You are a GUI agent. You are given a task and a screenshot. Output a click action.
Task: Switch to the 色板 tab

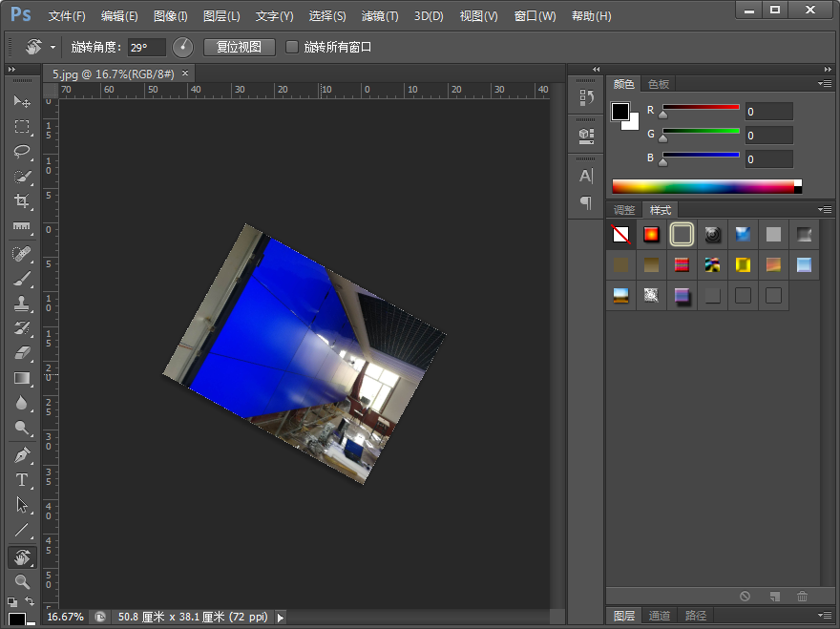click(x=658, y=83)
